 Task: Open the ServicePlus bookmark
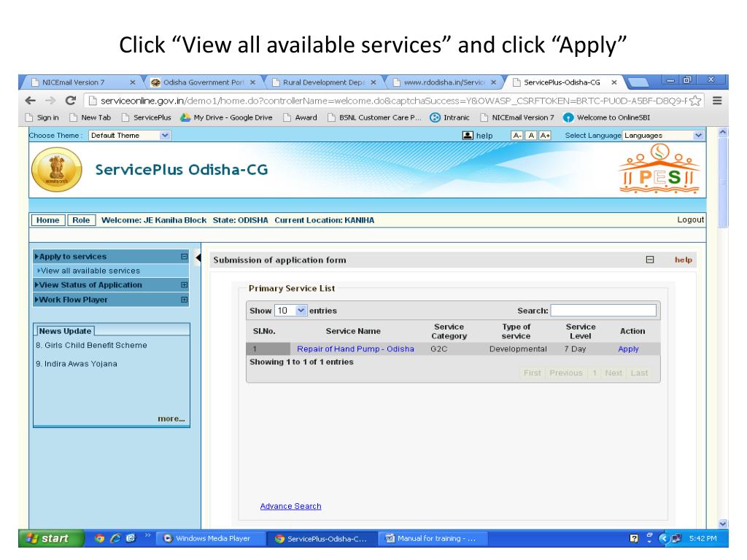[x=147, y=117]
